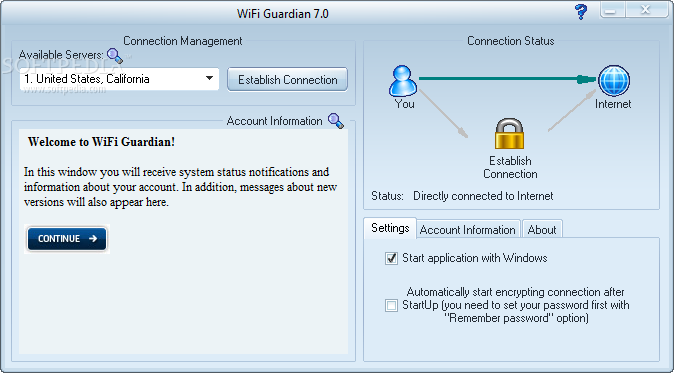Click the Establish Connection label under padlock
Screen dimensions: 674x373
[x=510, y=167]
